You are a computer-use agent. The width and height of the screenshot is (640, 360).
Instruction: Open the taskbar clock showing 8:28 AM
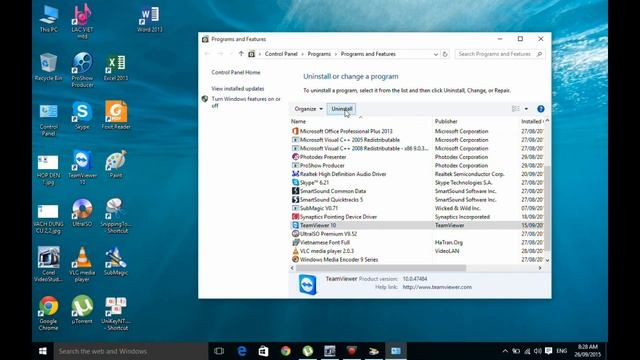pos(588,351)
